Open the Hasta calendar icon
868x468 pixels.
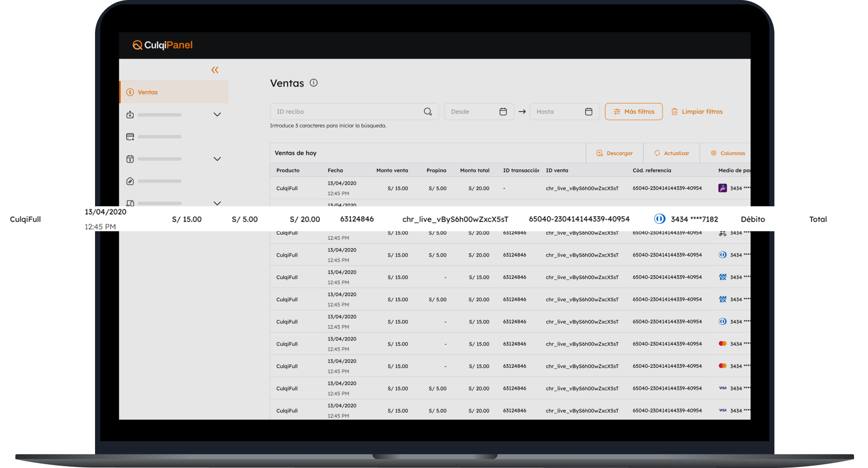coord(588,112)
